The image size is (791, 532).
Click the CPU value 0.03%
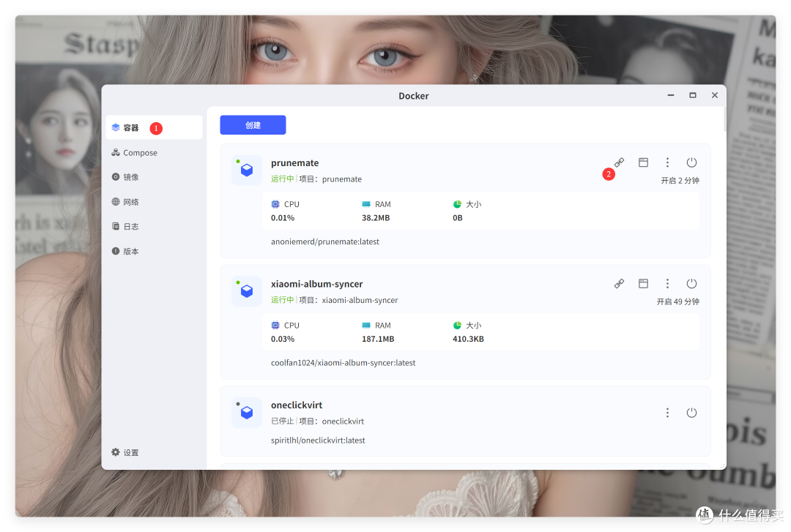[283, 339]
